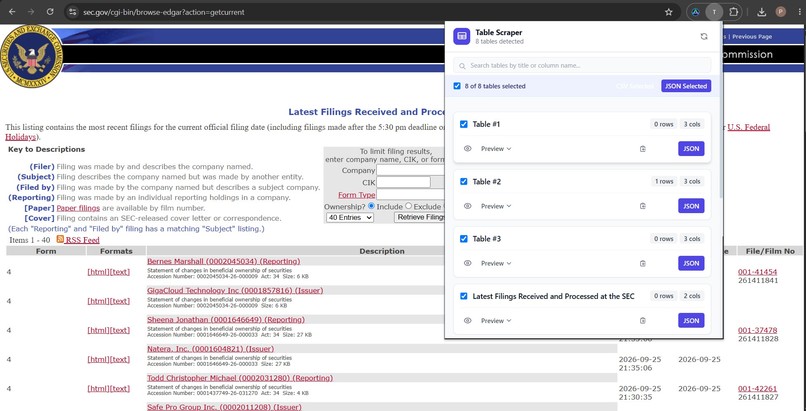Toggle eye icon for Latest Filings table
Image resolution: width=806 pixels, height=411 pixels.
pos(467,321)
